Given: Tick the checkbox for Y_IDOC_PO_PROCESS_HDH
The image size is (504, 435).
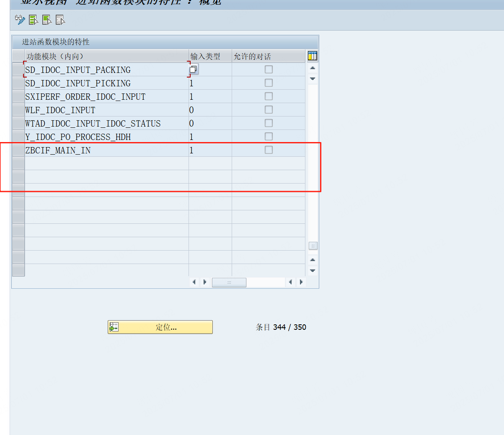Looking at the screenshot, I should (x=268, y=136).
